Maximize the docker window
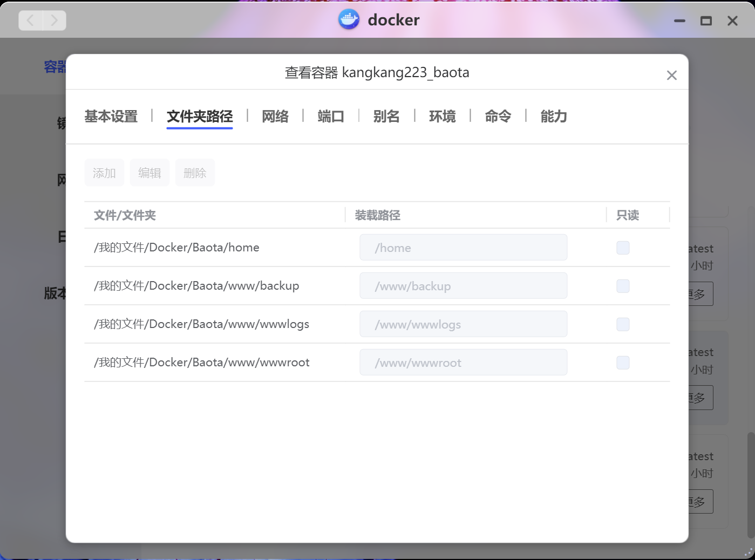The width and height of the screenshot is (755, 560). point(706,21)
